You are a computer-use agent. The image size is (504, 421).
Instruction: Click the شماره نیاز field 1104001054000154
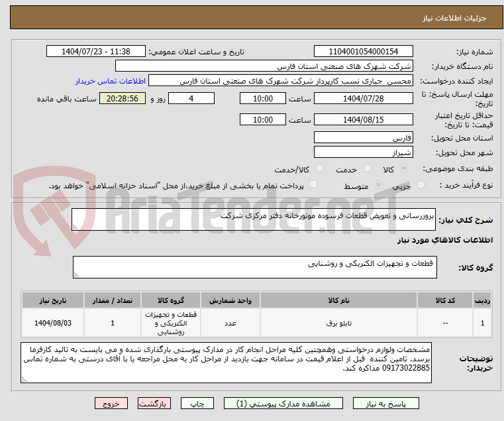363,51
